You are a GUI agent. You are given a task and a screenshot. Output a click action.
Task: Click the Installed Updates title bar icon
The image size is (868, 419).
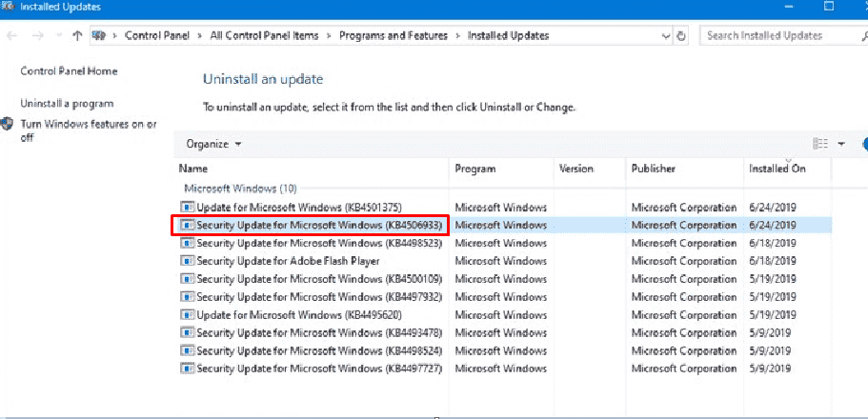(x=8, y=7)
